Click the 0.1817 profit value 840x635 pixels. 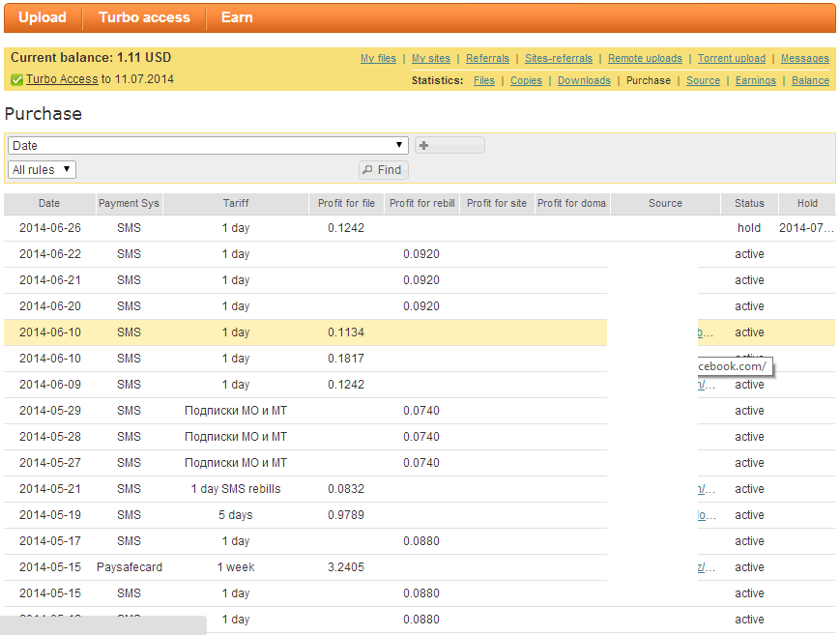coord(346,359)
